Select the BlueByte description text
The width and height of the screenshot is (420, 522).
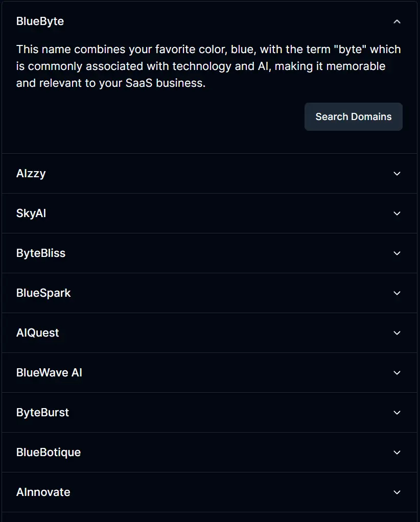(x=208, y=66)
